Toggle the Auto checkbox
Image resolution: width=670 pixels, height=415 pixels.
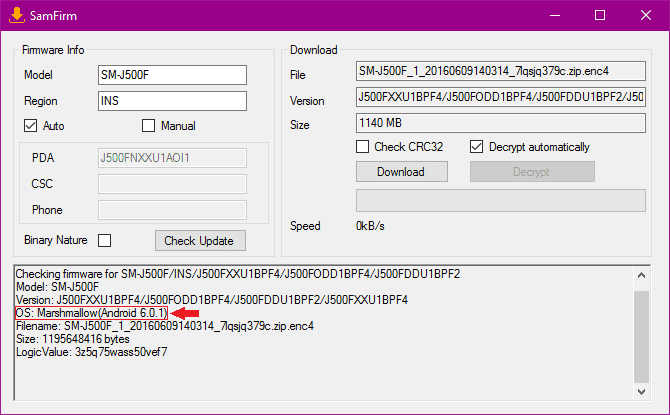pyautogui.click(x=30, y=126)
